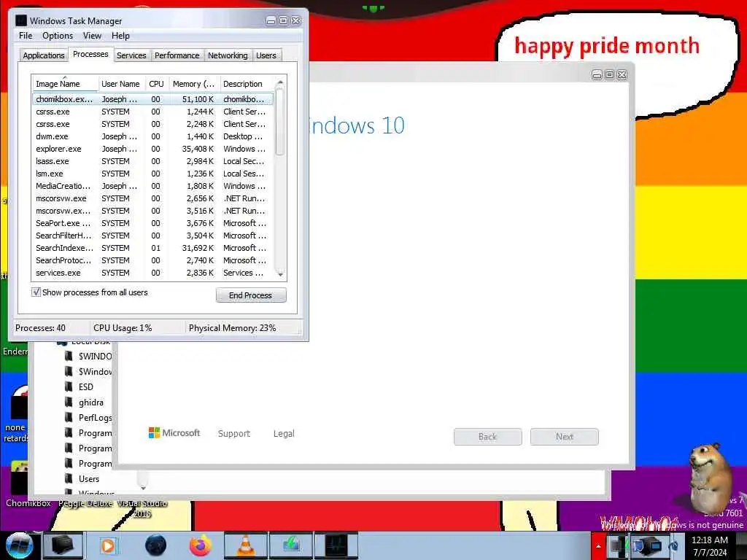Toggle Show processes from all users
Image resolution: width=747 pixels, height=560 pixels.
point(36,292)
